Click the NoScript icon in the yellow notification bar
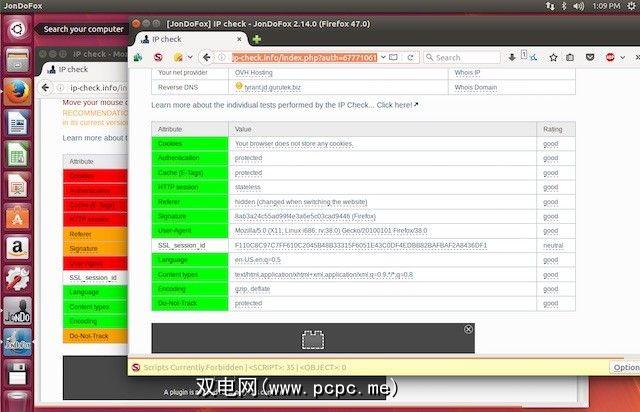Viewport: 640px width, 412px height. pyautogui.click(x=136, y=367)
